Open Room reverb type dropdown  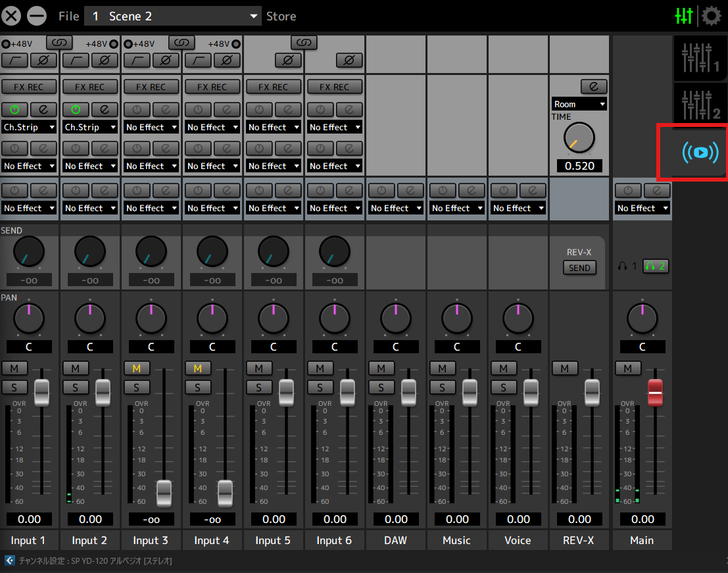579,104
